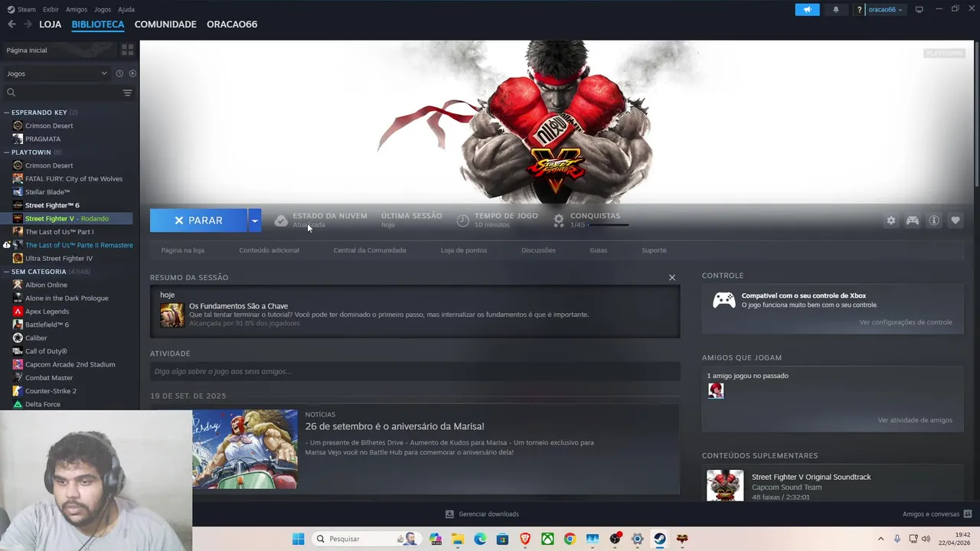The height and width of the screenshot is (551, 980).
Task: Select Stellar Blade in library list
Action: [x=47, y=192]
